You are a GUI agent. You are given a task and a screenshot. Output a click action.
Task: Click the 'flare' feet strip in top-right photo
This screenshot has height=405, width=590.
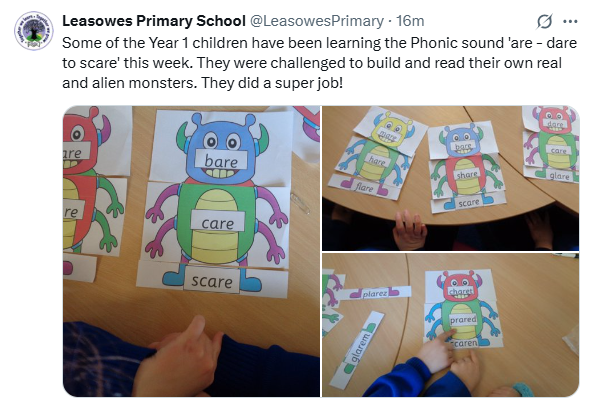pyautogui.click(x=364, y=187)
